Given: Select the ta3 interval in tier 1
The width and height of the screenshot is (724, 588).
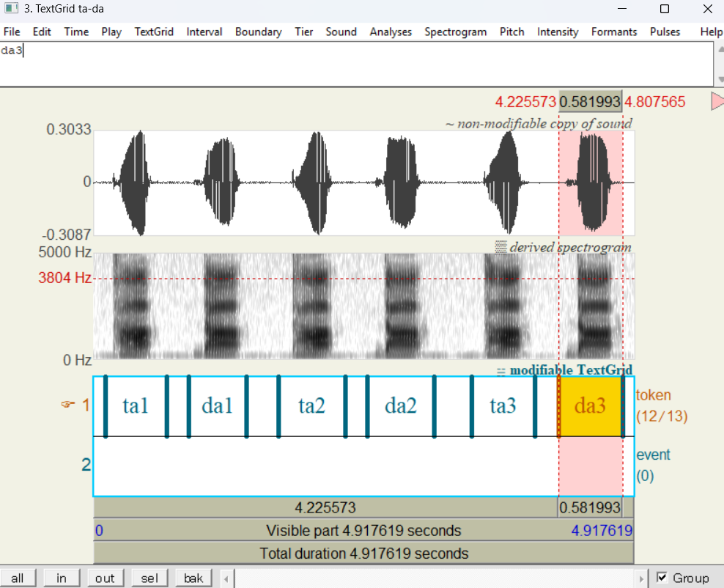Looking at the screenshot, I should [x=503, y=406].
